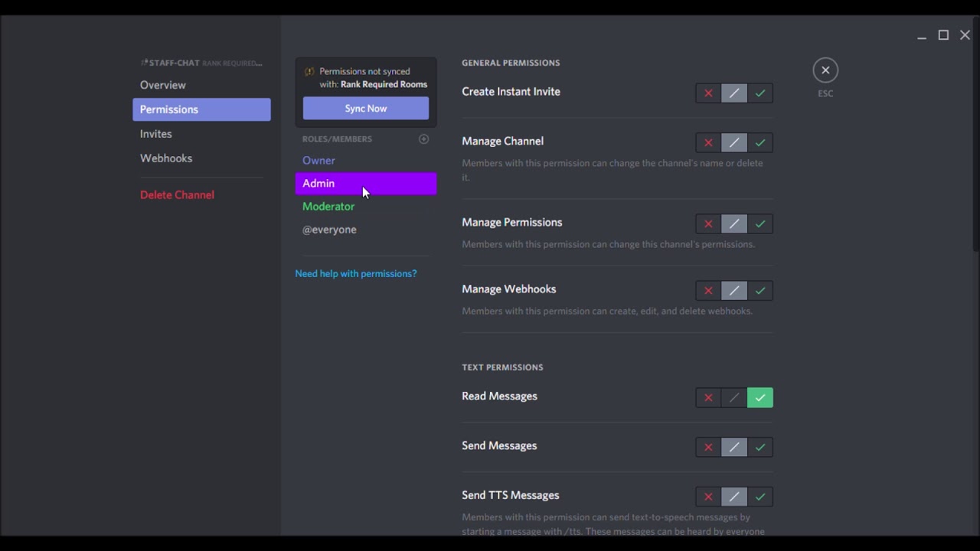
Task: Allow Manage Webhooks with green check
Action: click(760, 291)
